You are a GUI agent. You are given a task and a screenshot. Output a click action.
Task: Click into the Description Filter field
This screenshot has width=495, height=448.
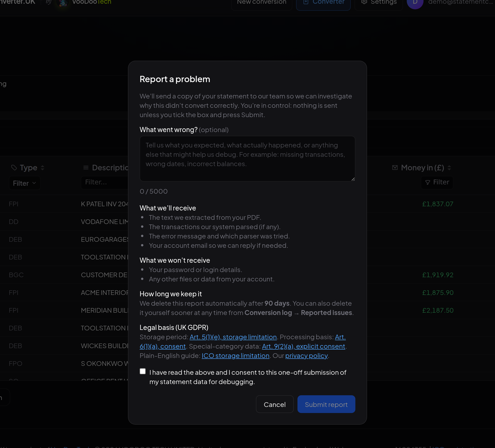pyautogui.click(x=105, y=182)
